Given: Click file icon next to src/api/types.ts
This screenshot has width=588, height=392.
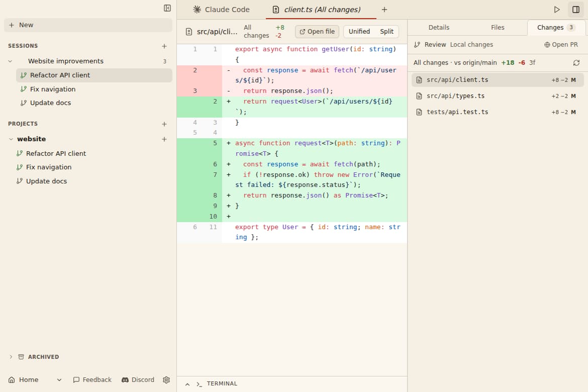Looking at the screenshot, I should 419,96.
